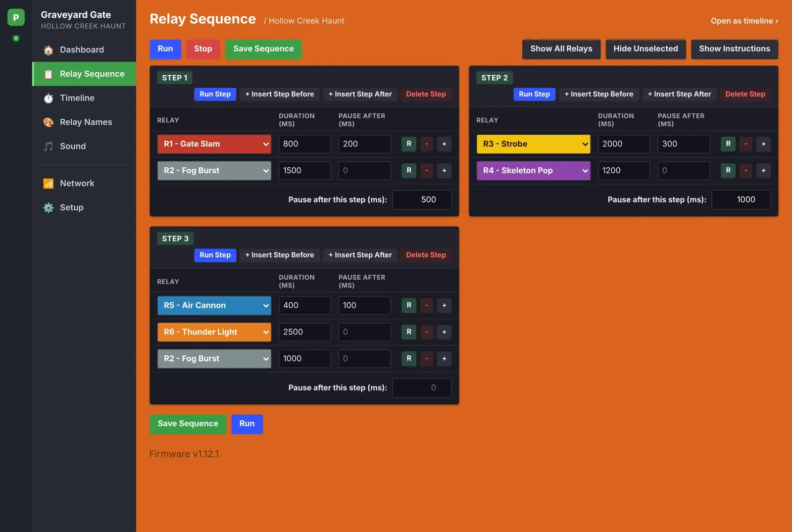
Task: Click the green P app logo
Action: click(16, 18)
